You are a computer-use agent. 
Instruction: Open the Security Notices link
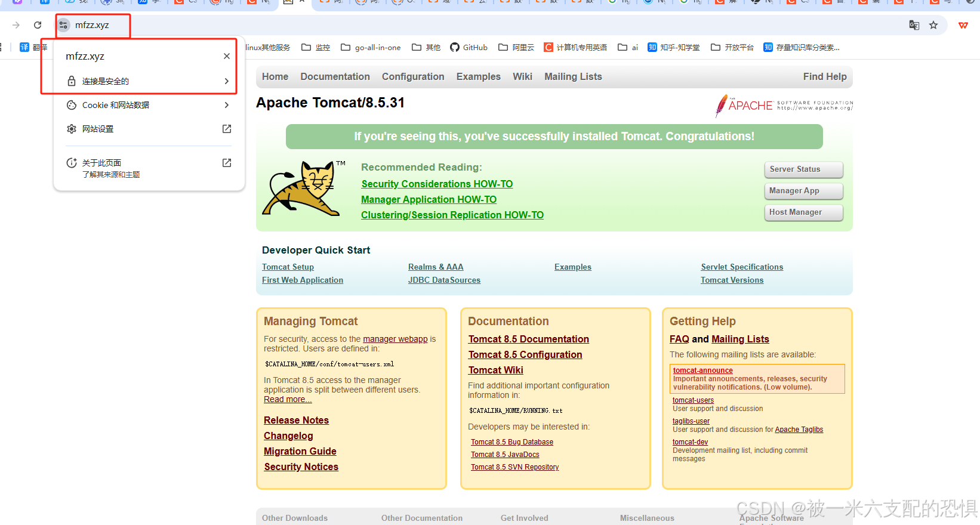point(301,467)
